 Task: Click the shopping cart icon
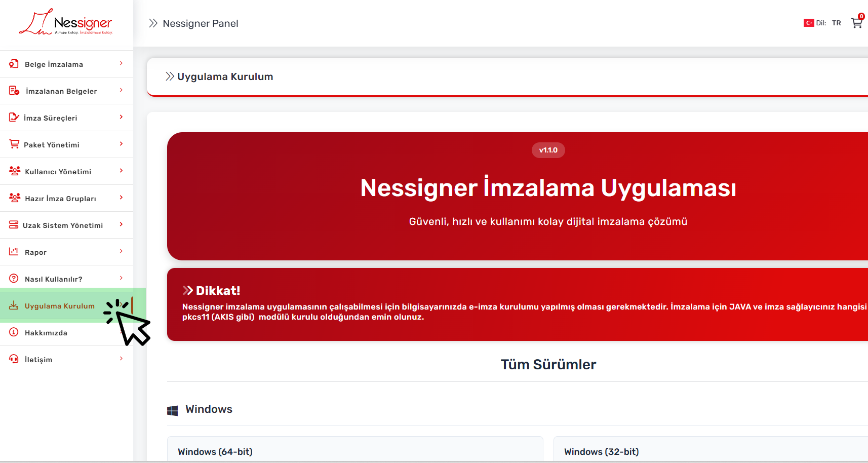click(856, 23)
